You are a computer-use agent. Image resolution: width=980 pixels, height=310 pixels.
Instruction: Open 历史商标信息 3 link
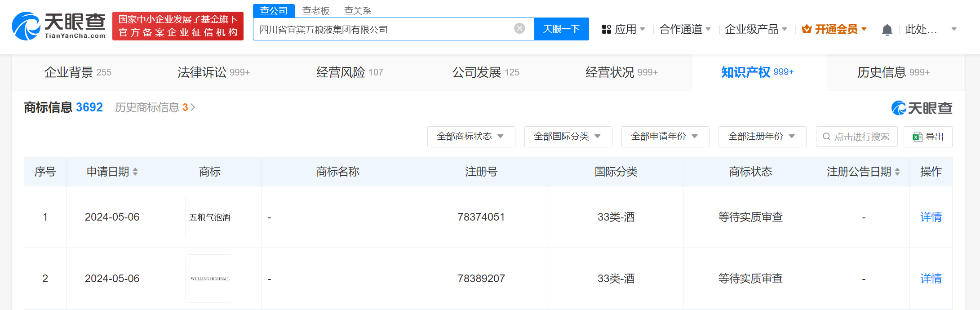click(x=155, y=107)
